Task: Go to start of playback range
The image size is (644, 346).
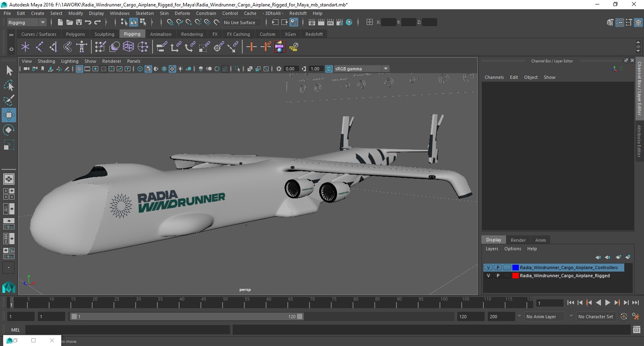Action: 571,303
